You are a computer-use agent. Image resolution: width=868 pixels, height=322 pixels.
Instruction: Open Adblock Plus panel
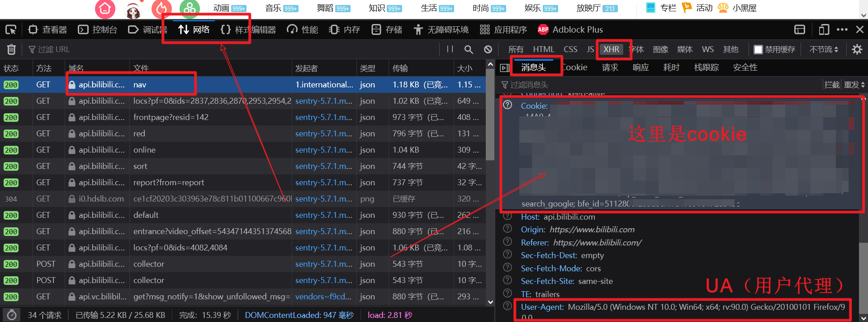(x=570, y=30)
